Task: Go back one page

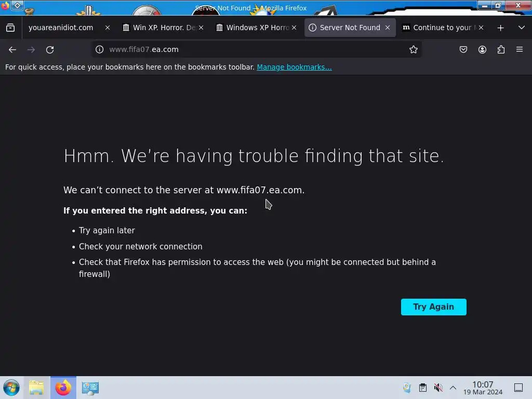Action: coord(12,49)
